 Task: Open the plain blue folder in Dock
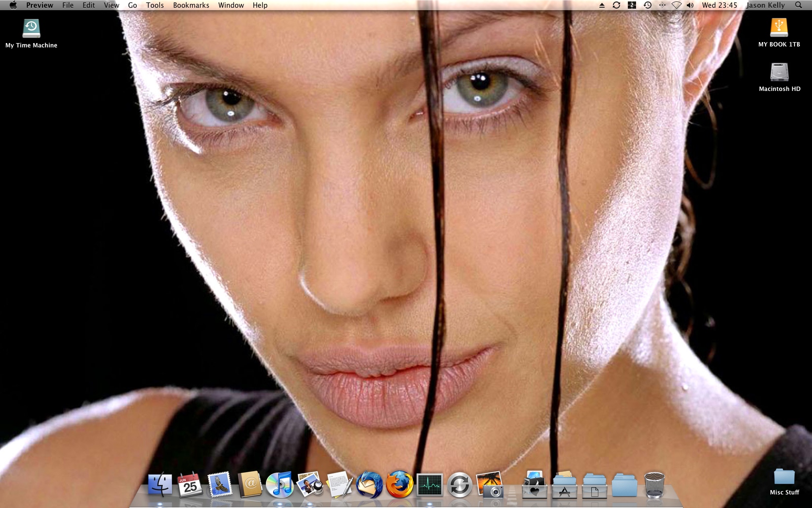pyautogui.click(x=624, y=485)
